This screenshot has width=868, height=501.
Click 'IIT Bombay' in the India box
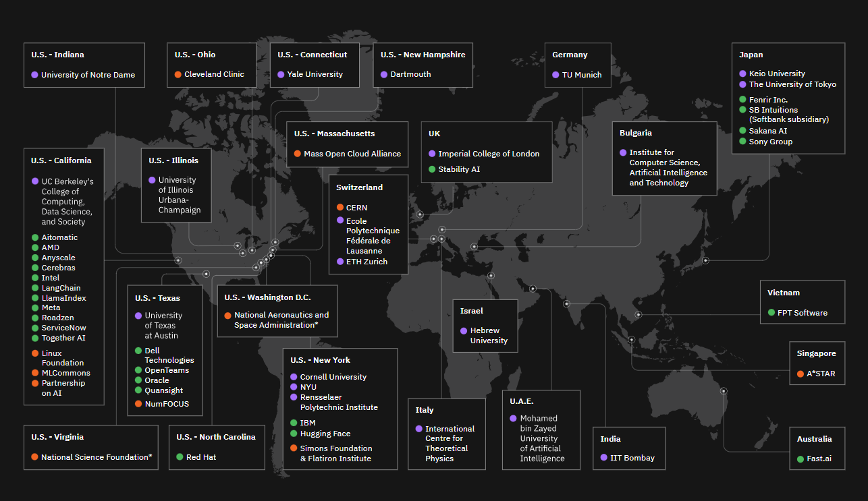(632, 458)
